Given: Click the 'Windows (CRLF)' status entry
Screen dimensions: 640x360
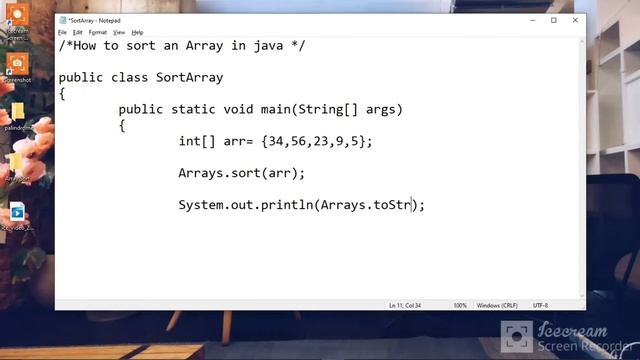Looking at the screenshot, I should coord(497,305).
